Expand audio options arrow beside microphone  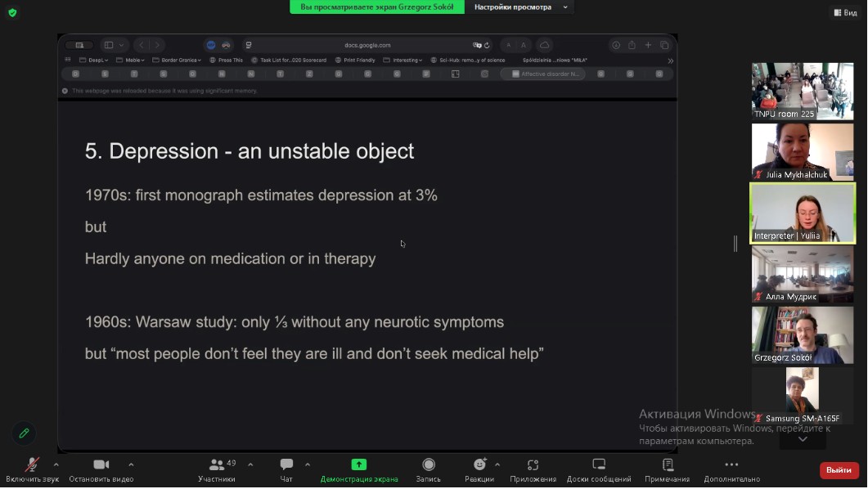pos(56,464)
